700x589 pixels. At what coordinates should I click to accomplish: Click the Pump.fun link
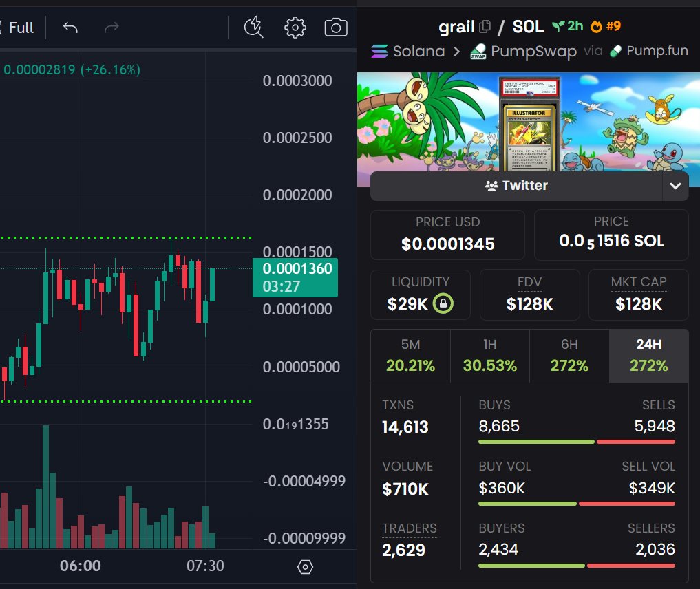click(x=657, y=51)
